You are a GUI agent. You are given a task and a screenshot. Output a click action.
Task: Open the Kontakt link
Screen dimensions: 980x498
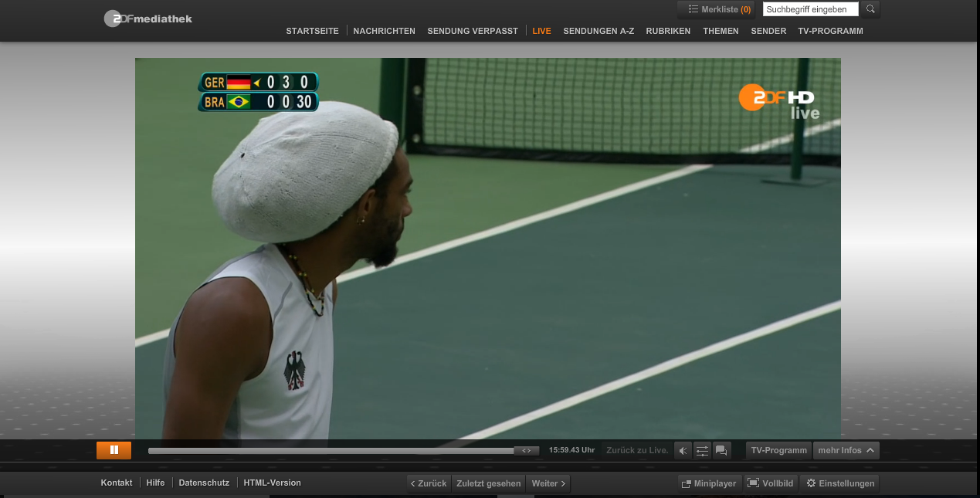117,483
